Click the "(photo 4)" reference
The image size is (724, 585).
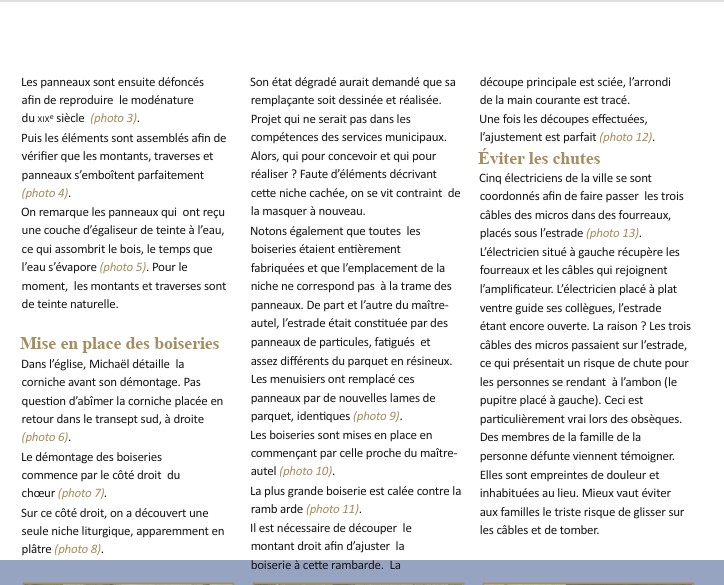(46, 193)
